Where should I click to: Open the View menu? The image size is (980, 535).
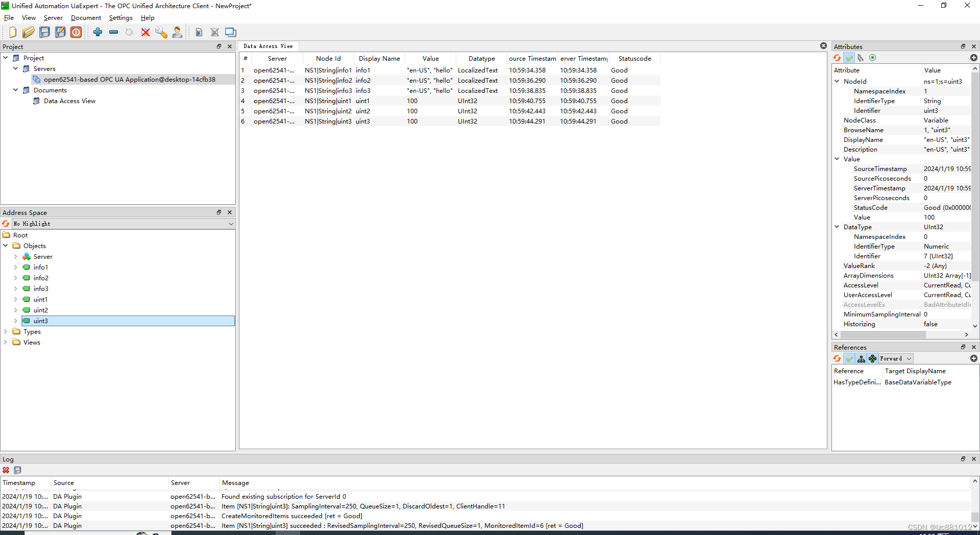[x=29, y=18]
